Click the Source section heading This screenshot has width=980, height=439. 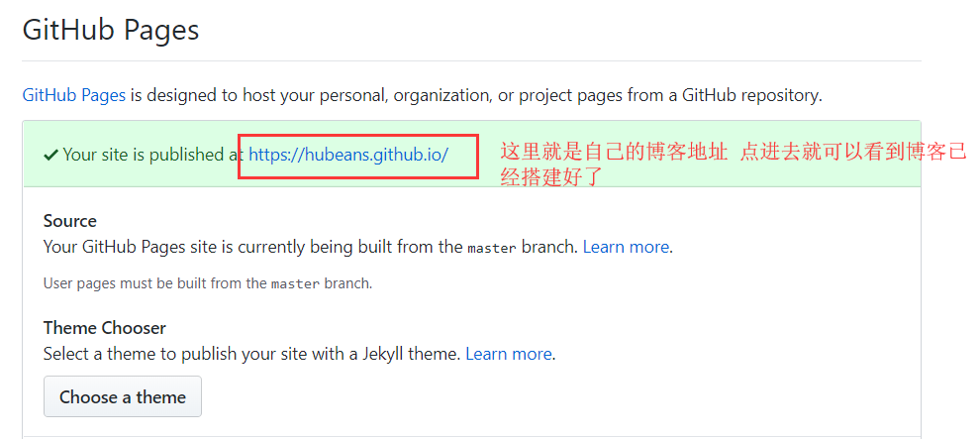(70, 221)
